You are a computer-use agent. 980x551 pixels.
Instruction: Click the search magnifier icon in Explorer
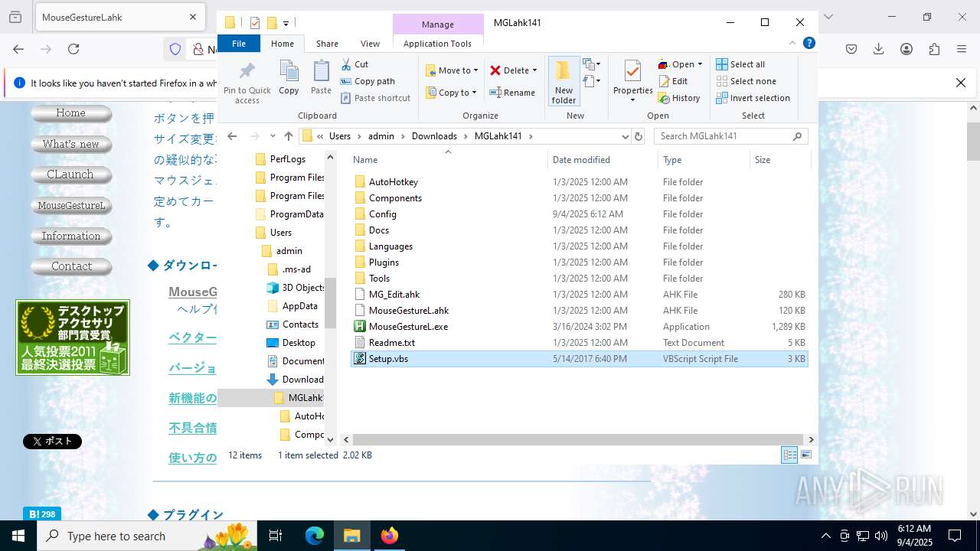tap(797, 136)
